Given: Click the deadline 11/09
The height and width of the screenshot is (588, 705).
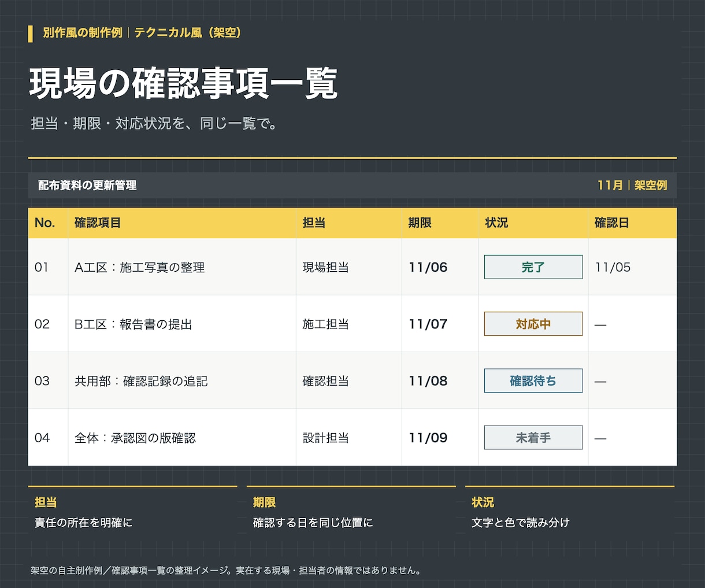Looking at the screenshot, I should [428, 438].
